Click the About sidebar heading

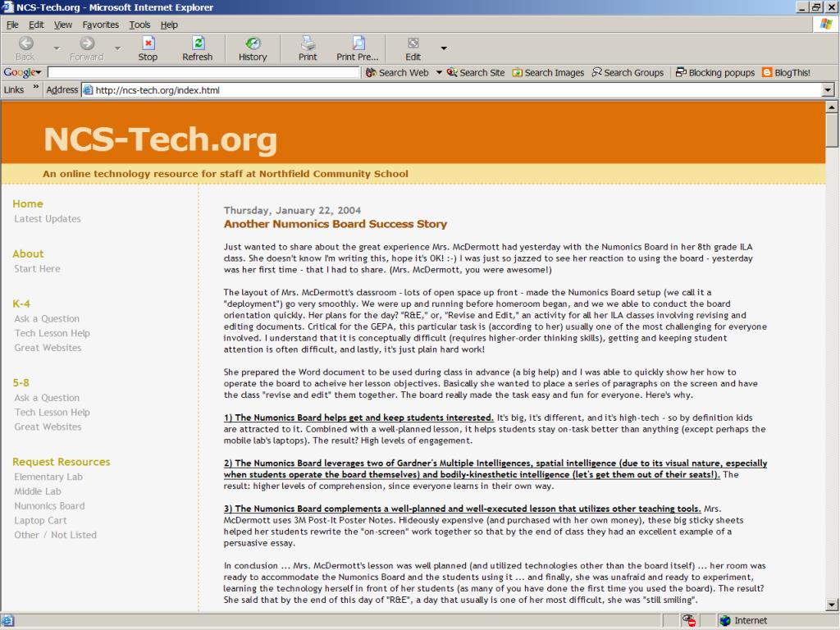tap(28, 254)
